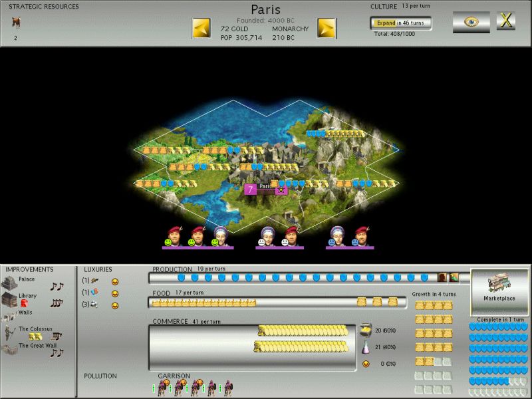
Task: Click the Commerce bar with gold coins
Action: pyautogui.click(x=253, y=347)
